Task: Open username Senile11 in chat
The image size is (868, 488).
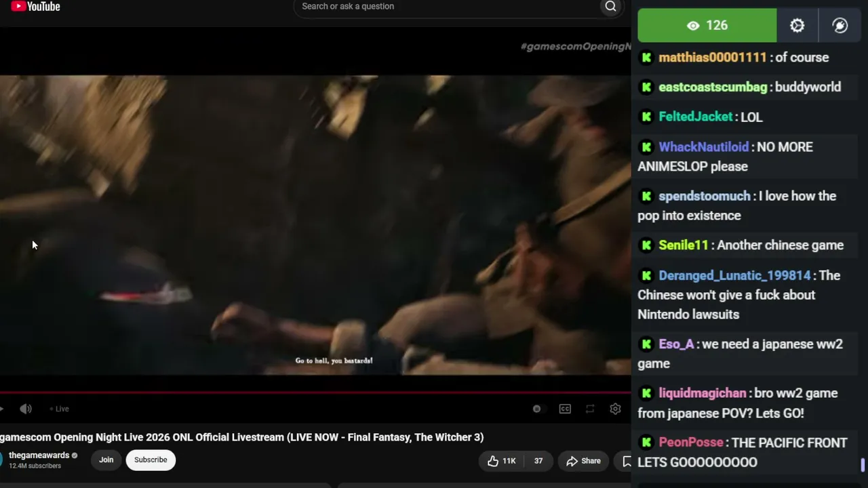Action: (x=684, y=245)
